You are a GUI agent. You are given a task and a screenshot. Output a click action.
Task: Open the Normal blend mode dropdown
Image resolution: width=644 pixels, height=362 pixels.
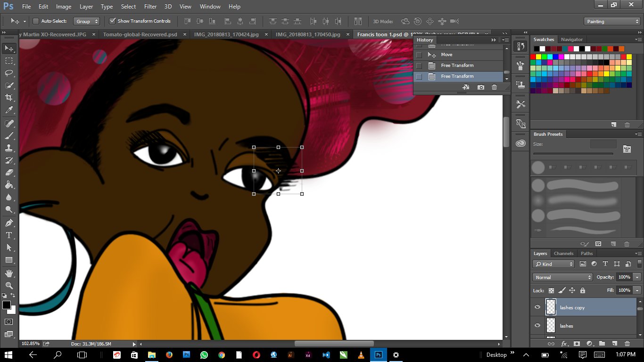pyautogui.click(x=562, y=277)
